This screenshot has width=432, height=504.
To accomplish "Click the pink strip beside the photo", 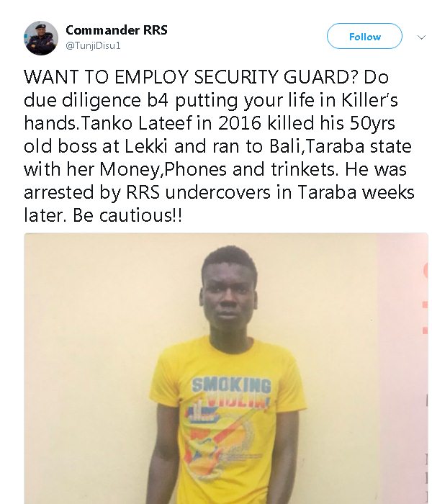I will click(x=402, y=369).
